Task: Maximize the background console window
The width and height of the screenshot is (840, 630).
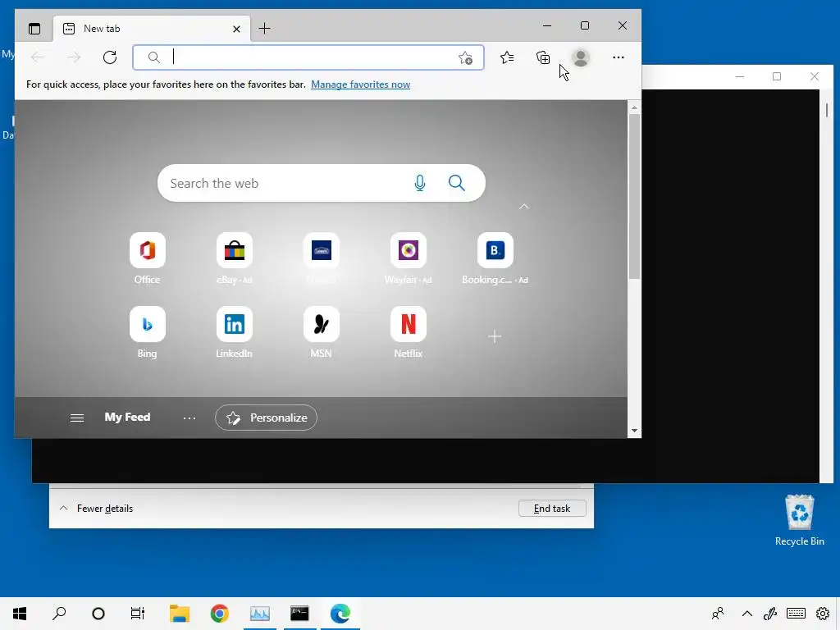Action: [777, 76]
